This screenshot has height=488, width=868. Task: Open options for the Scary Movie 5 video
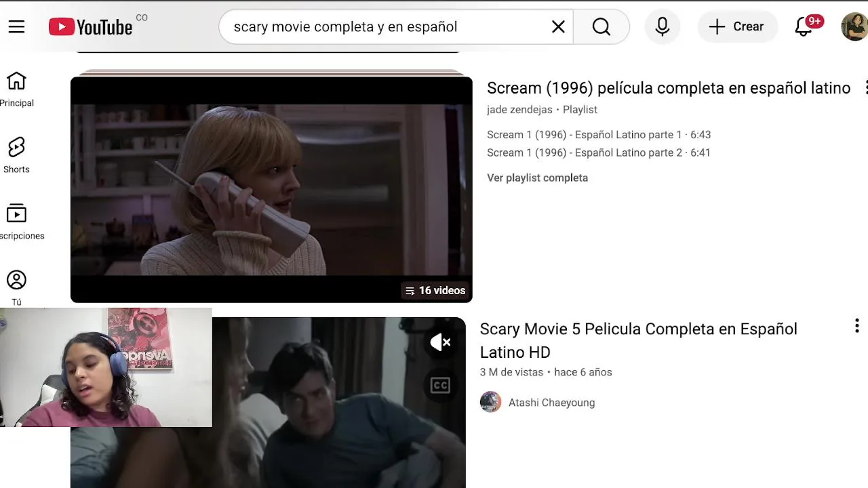[856, 326]
